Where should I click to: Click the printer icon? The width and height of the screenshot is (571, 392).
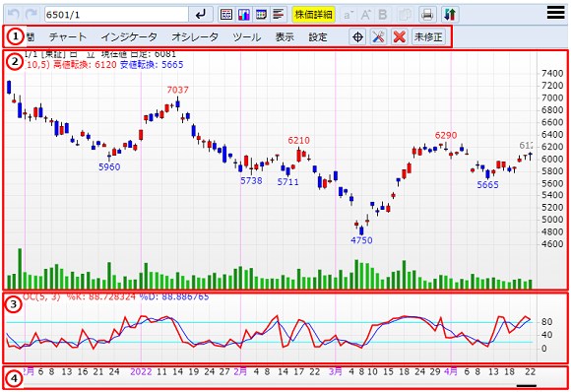click(x=427, y=15)
